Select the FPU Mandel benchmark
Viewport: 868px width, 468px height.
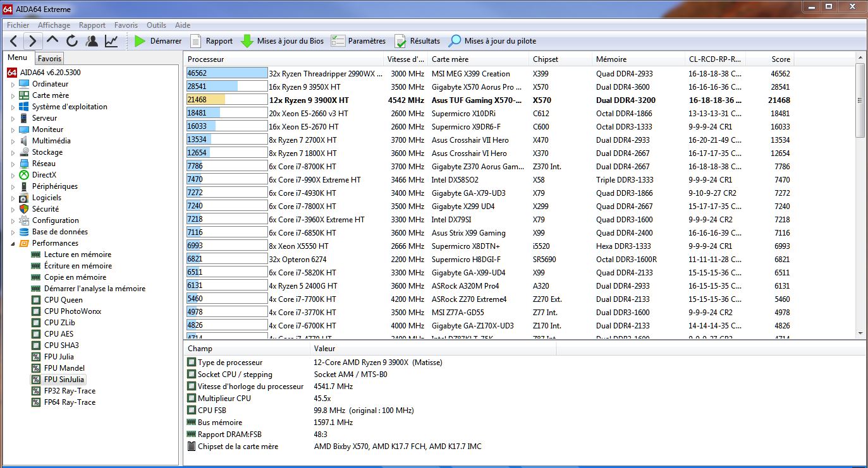click(x=64, y=368)
